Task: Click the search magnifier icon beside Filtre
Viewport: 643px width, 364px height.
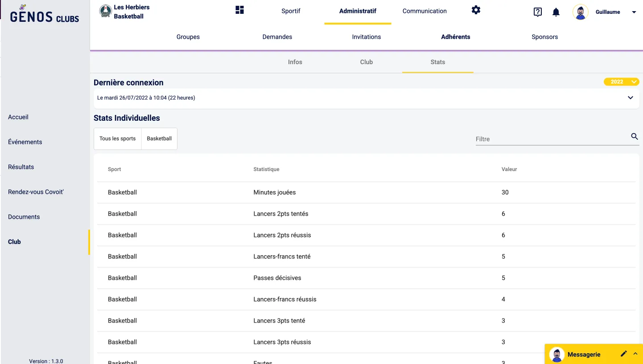Action: coord(634,137)
